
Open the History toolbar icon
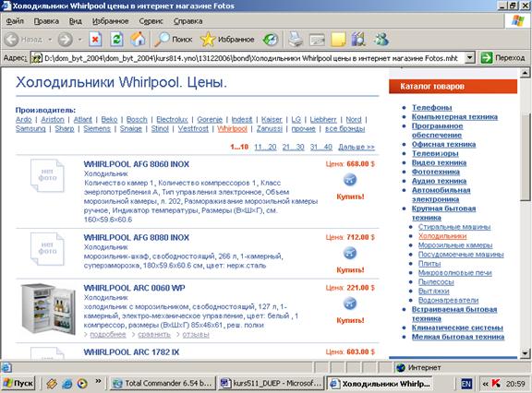coord(271,40)
